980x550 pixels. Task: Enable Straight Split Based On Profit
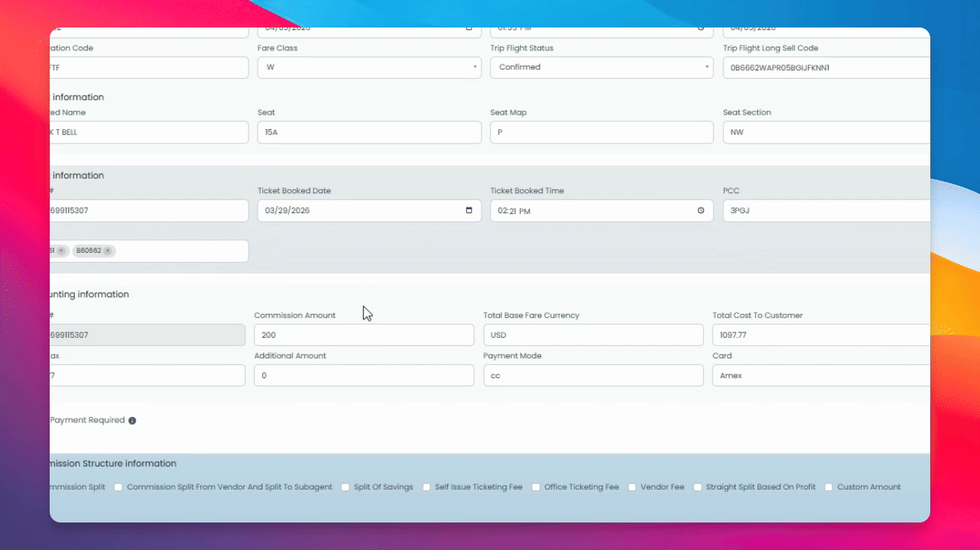(698, 487)
